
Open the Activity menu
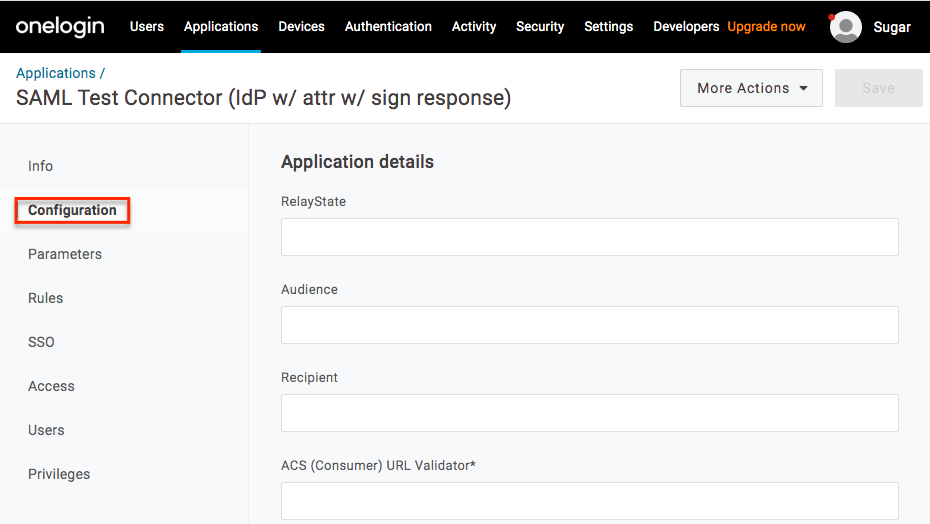(474, 27)
